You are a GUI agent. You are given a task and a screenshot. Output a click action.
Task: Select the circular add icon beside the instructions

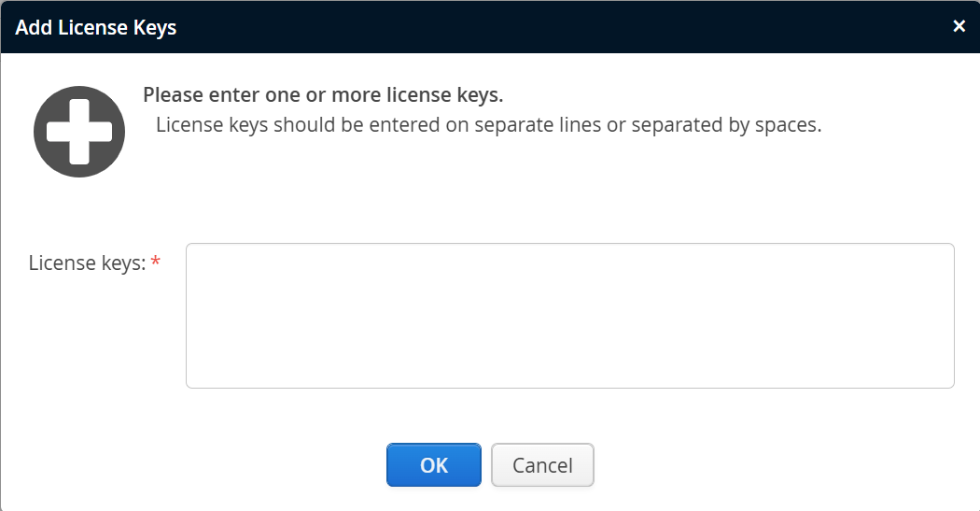click(x=79, y=132)
